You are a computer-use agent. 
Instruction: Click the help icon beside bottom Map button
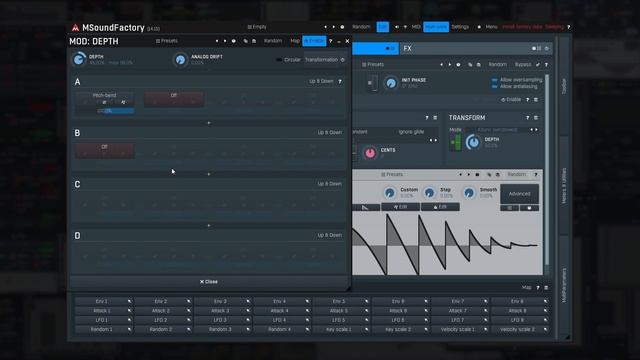538,288
